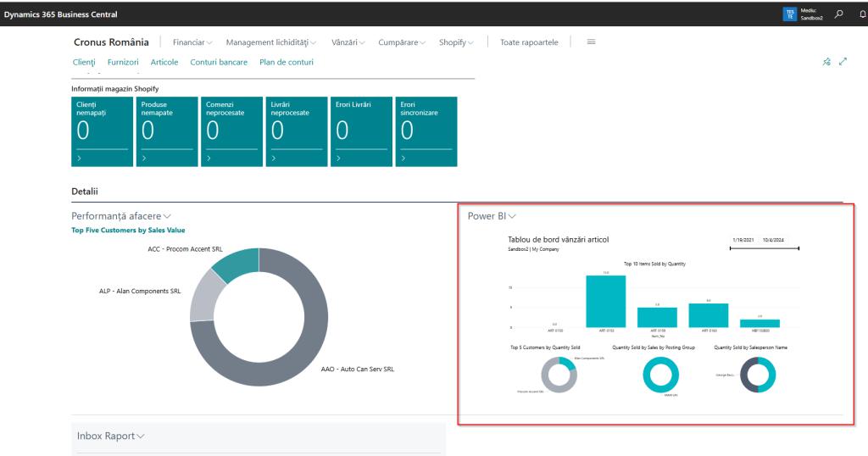Click the TESTE environment badge
The width and height of the screenshot is (868, 456).
tap(790, 14)
